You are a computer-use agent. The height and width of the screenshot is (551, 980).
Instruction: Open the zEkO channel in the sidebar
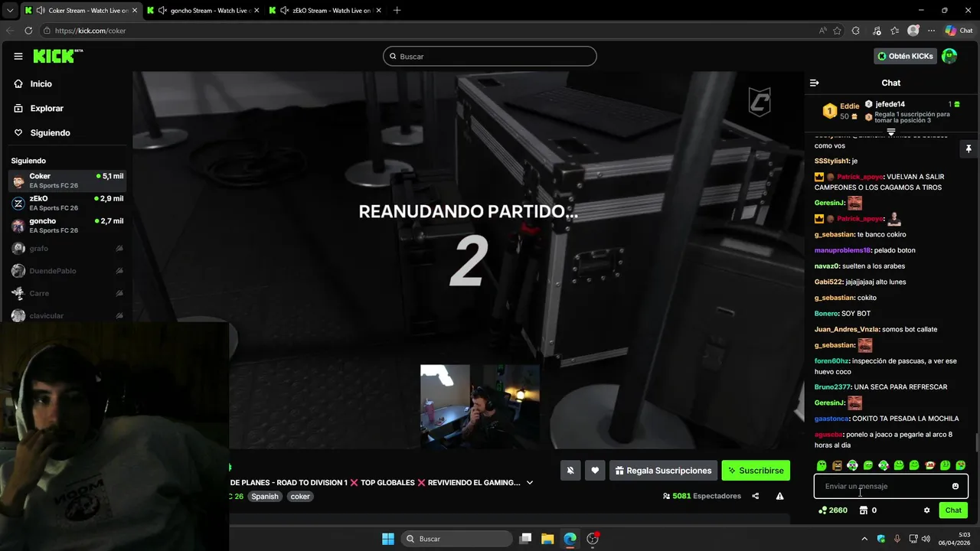point(67,203)
